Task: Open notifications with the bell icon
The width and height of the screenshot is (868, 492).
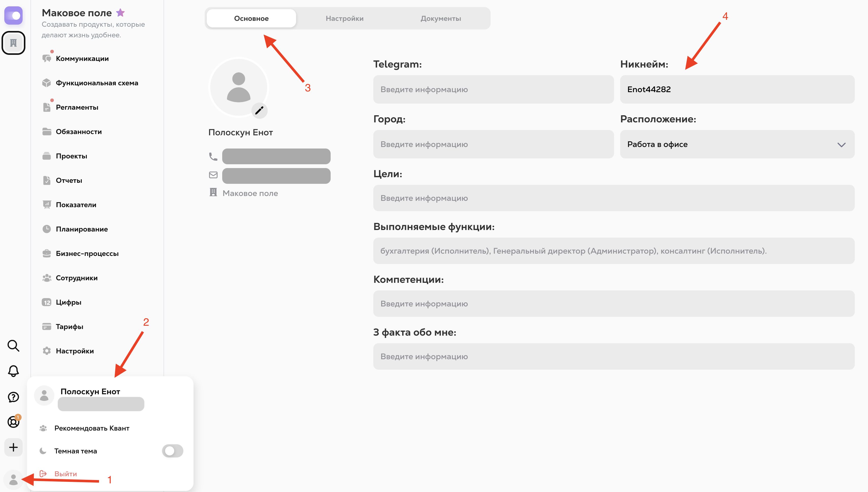Action: coord(13,371)
